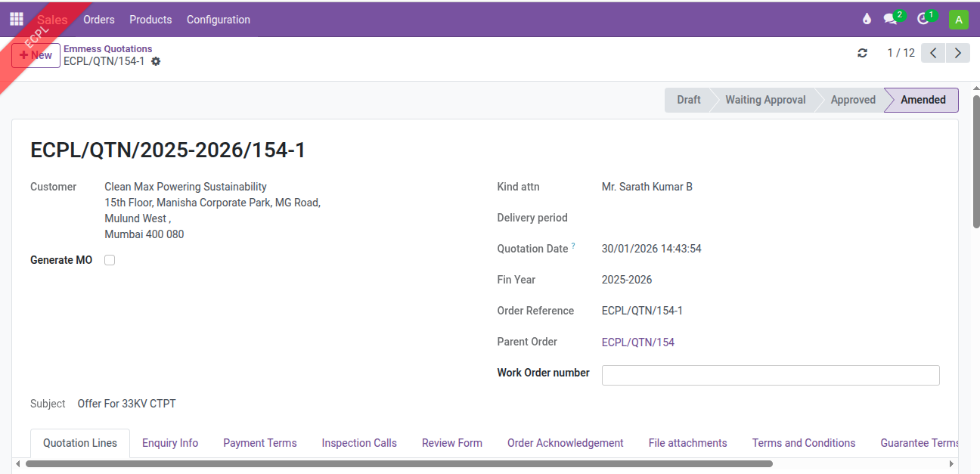The width and height of the screenshot is (980, 474).
Task: Click the horizontal tab scrollbar
Action: [x=399, y=464]
